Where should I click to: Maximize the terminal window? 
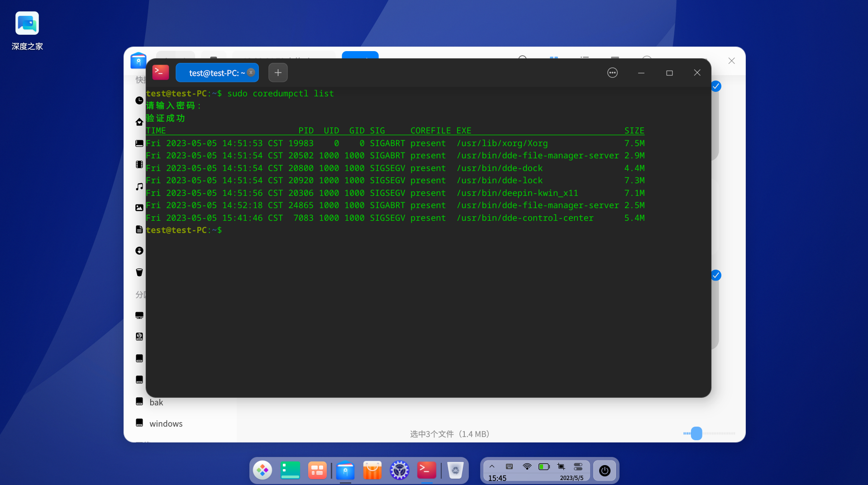669,73
